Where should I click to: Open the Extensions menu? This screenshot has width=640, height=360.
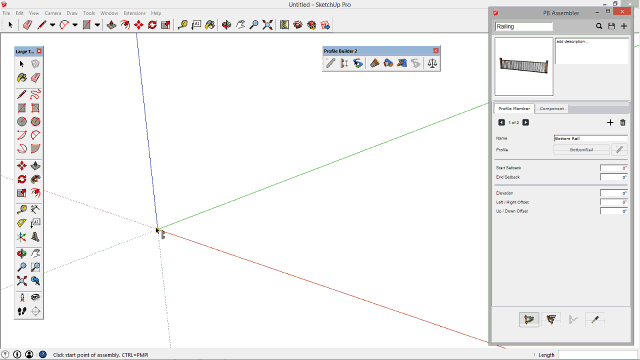(134, 13)
